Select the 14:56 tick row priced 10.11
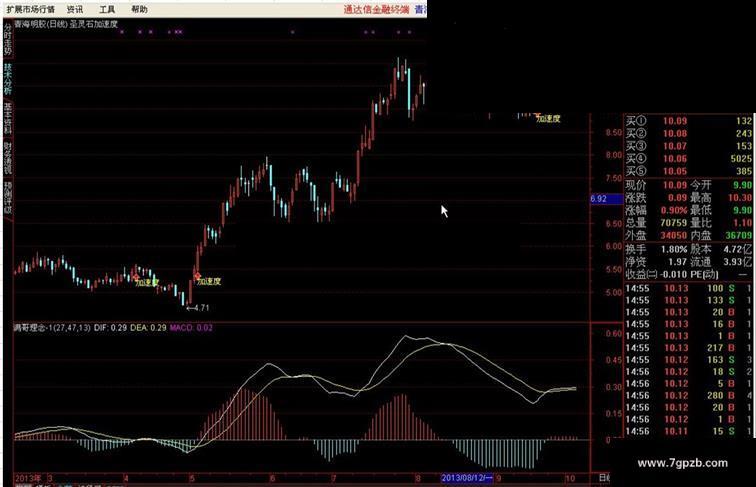This screenshot has height=487, width=756. [x=689, y=431]
